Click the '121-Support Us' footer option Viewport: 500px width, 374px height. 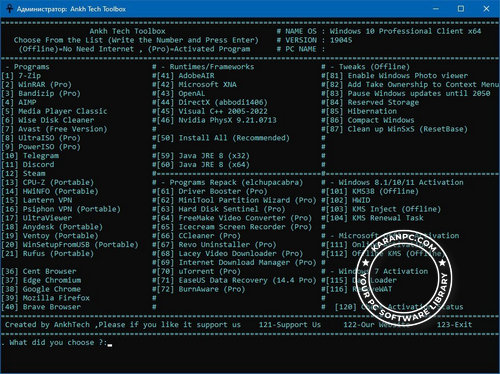click(290, 325)
